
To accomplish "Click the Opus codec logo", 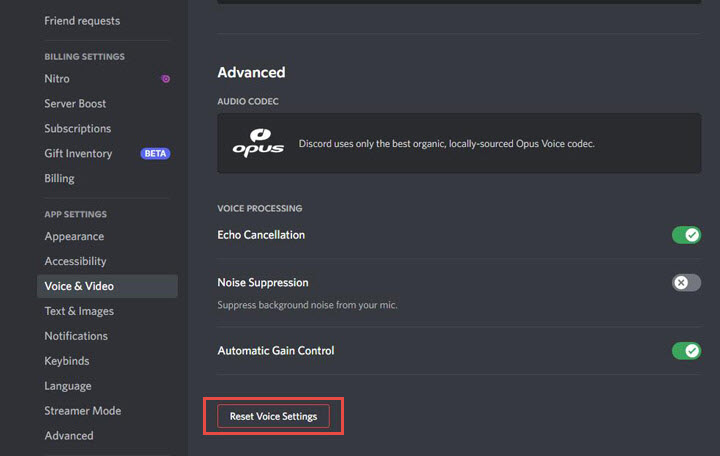I will point(258,143).
